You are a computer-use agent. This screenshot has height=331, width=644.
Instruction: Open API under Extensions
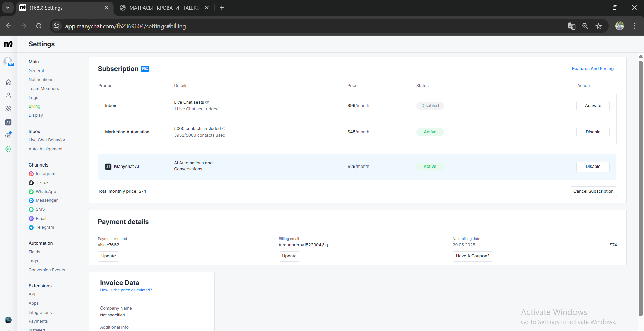point(32,294)
